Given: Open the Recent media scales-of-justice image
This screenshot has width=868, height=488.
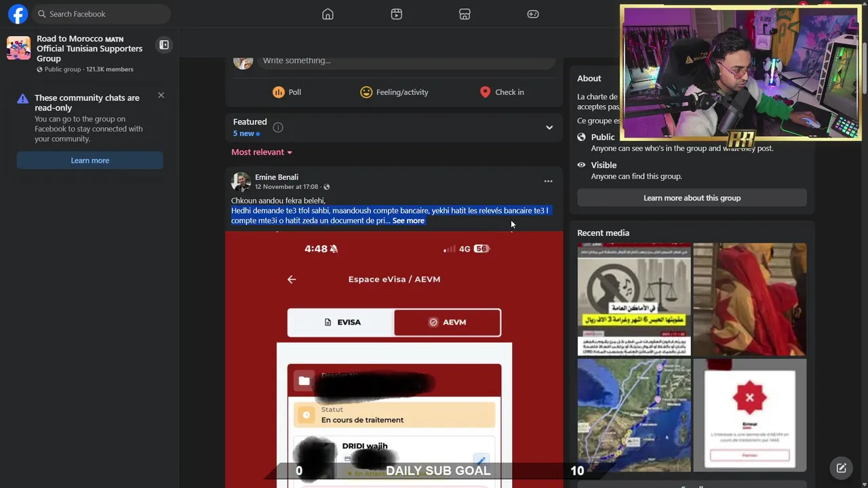Looking at the screenshot, I should (634, 299).
